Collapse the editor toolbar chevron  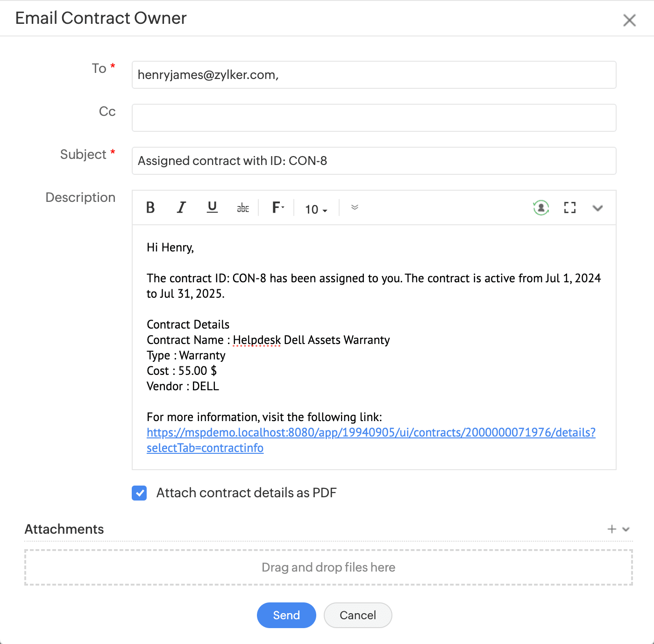coord(597,208)
